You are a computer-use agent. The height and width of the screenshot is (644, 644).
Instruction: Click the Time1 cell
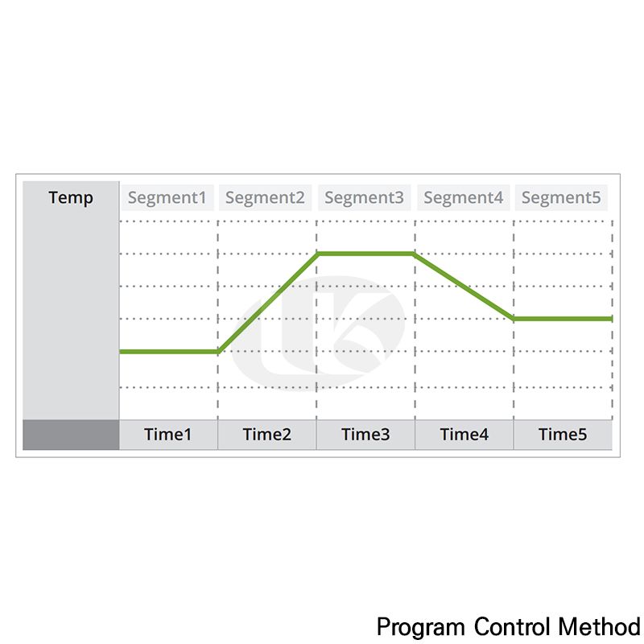(168, 435)
